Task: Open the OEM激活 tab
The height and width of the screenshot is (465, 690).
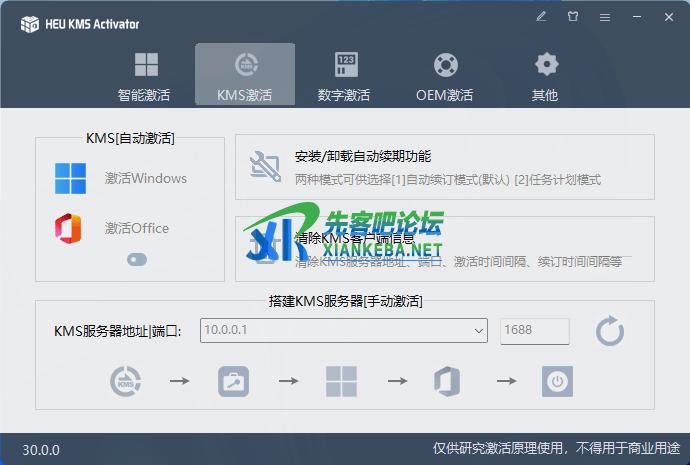Action: click(445, 76)
